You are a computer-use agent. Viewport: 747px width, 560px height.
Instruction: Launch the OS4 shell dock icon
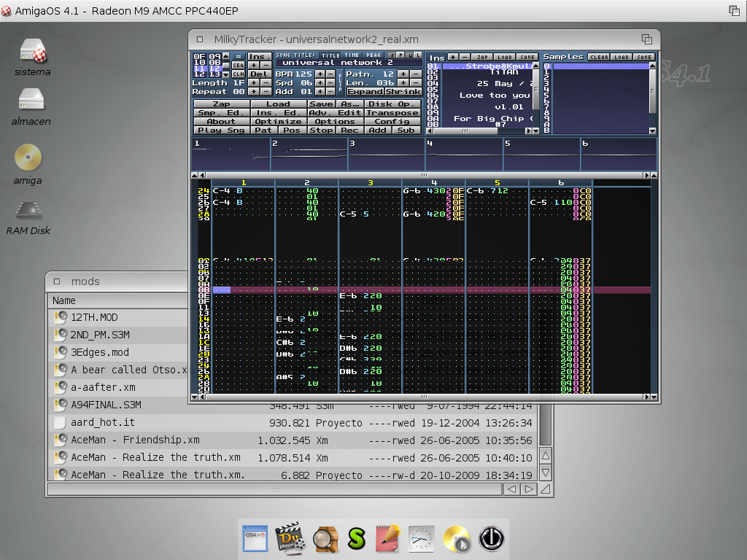[255, 538]
